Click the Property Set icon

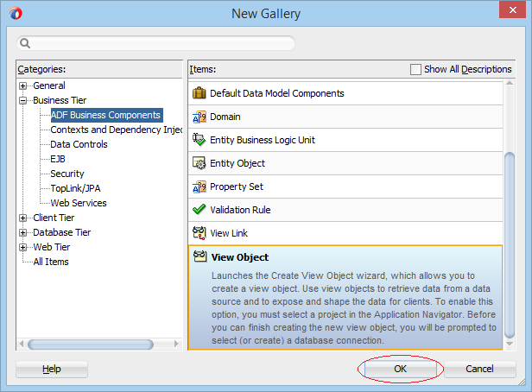tap(199, 187)
